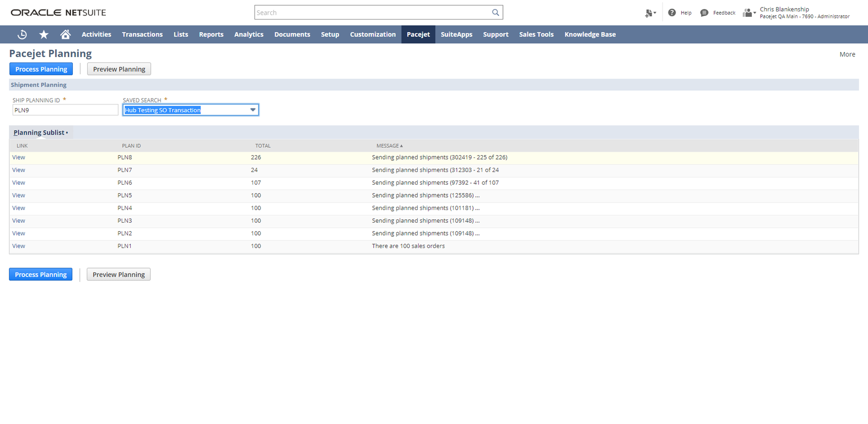Open the Sales Tools menu

pos(537,34)
